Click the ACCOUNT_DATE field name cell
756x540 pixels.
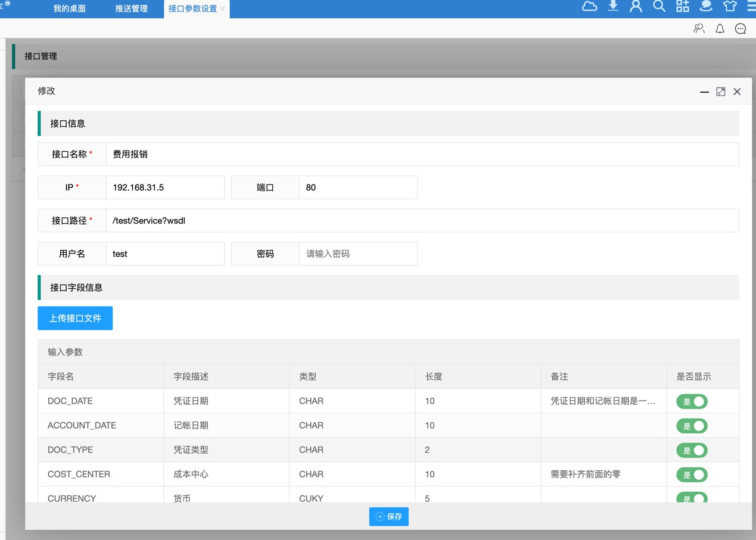point(101,426)
